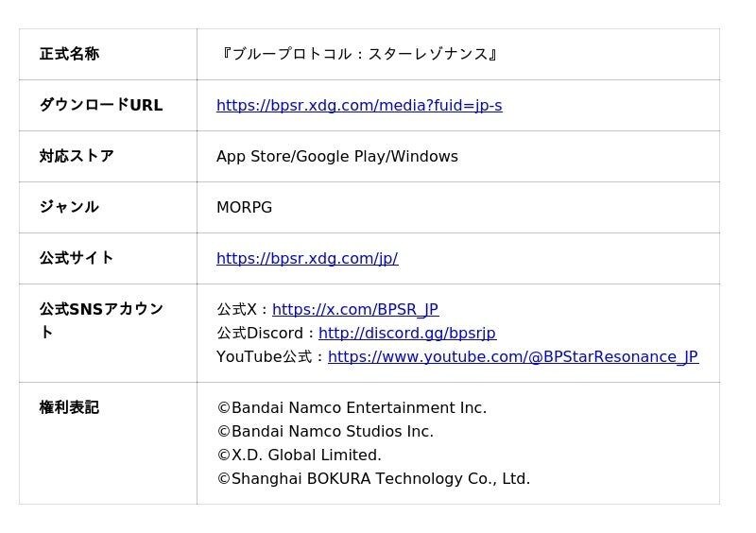Image resolution: width=756 pixels, height=533 pixels.
Task: Open the YouTube @BPStarResonance_JP channel link
Action: pos(513,356)
